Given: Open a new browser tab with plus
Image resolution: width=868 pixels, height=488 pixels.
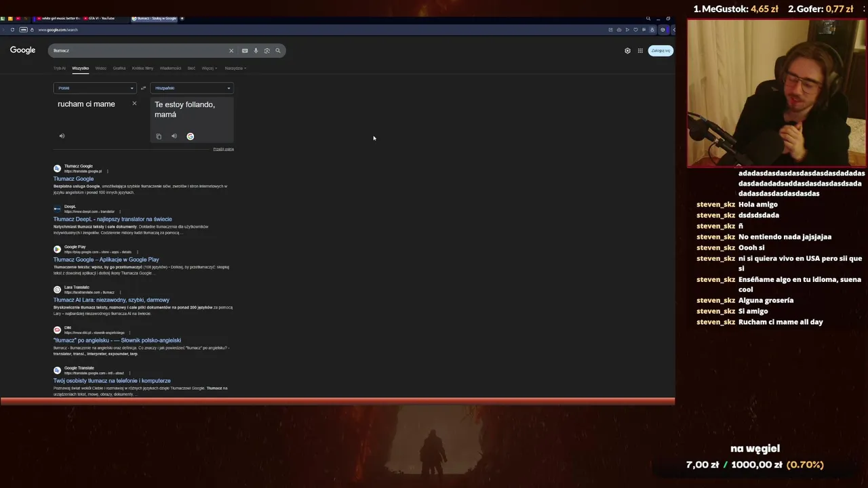Looking at the screenshot, I should (x=182, y=18).
